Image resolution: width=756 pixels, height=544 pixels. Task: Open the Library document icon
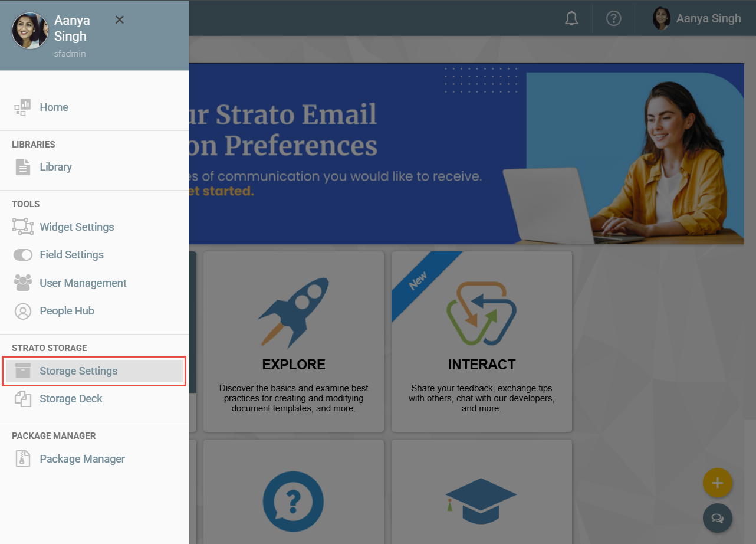[x=22, y=167]
